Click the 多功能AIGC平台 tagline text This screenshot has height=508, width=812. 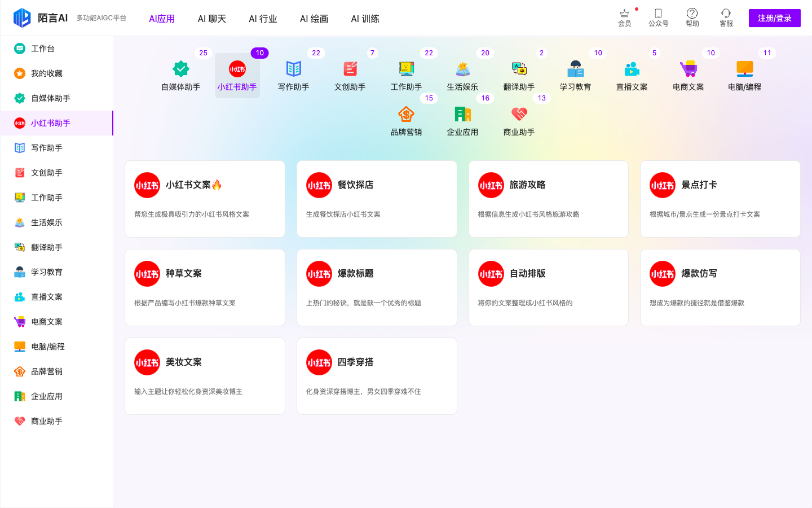click(x=101, y=18)
